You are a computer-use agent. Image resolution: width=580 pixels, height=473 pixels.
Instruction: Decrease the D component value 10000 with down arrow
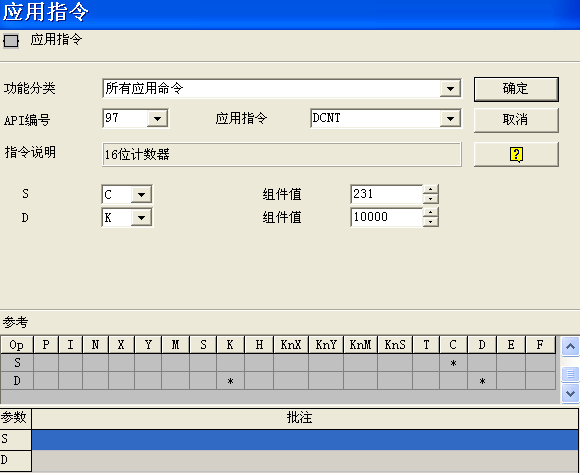click(430, 222)
